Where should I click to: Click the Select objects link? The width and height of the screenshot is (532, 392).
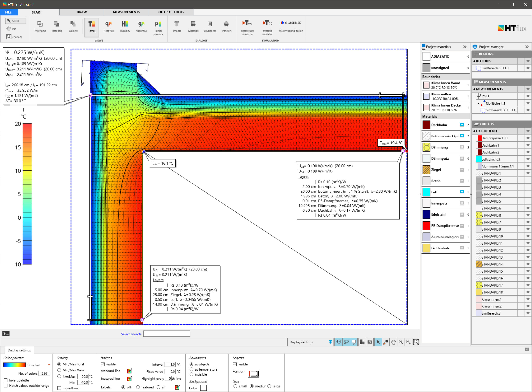click(131, 334)
